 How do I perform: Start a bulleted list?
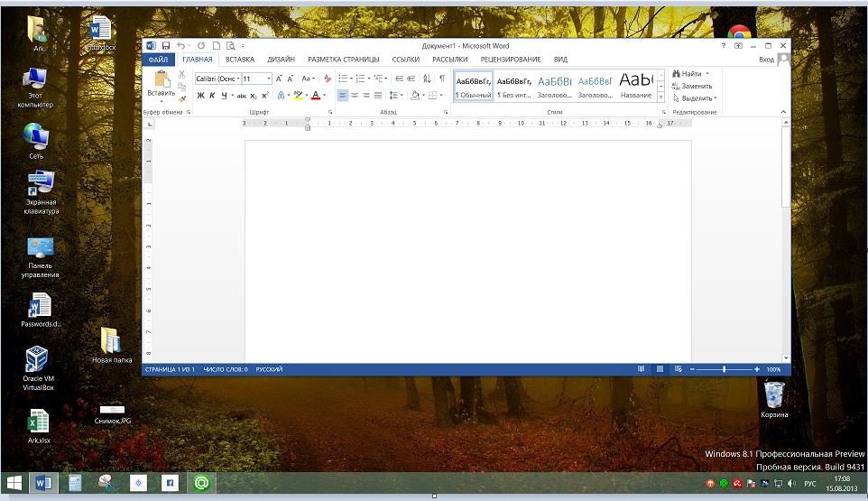343,79
